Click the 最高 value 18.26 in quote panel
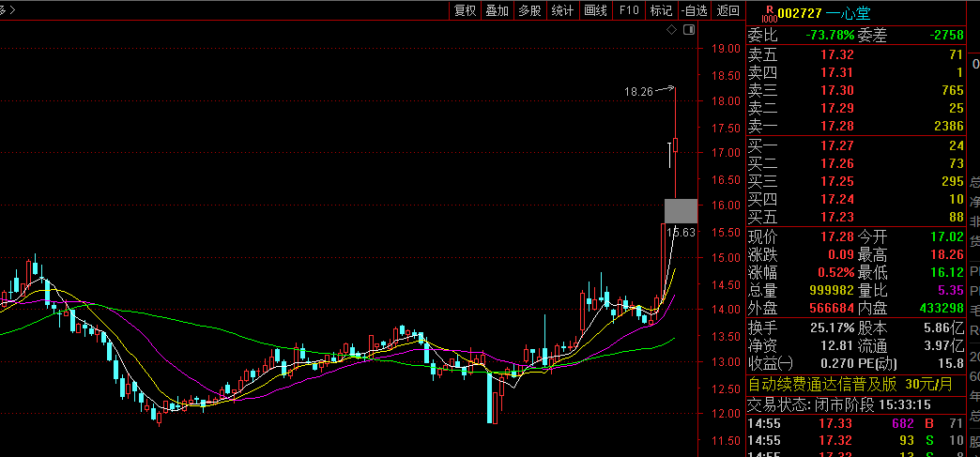 (947, 255)
